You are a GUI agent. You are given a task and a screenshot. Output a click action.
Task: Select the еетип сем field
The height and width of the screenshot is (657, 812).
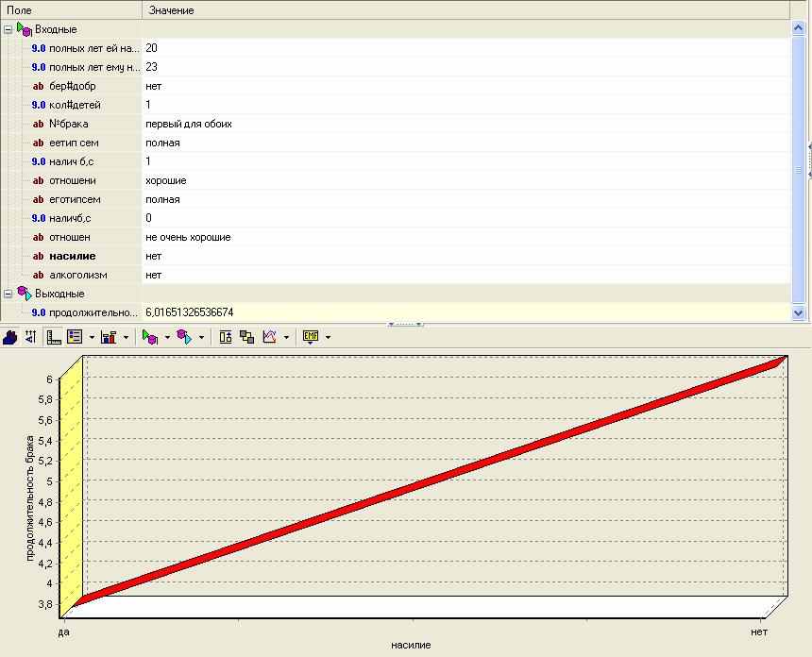tap(74, 143)
